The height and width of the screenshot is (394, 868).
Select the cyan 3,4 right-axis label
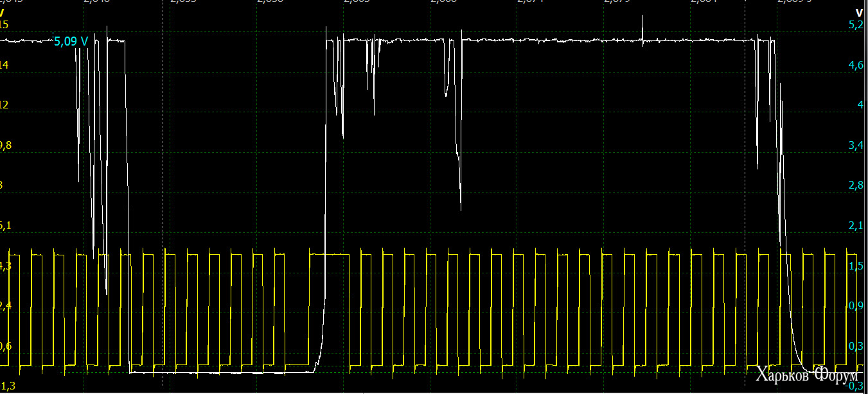point(856,146)
